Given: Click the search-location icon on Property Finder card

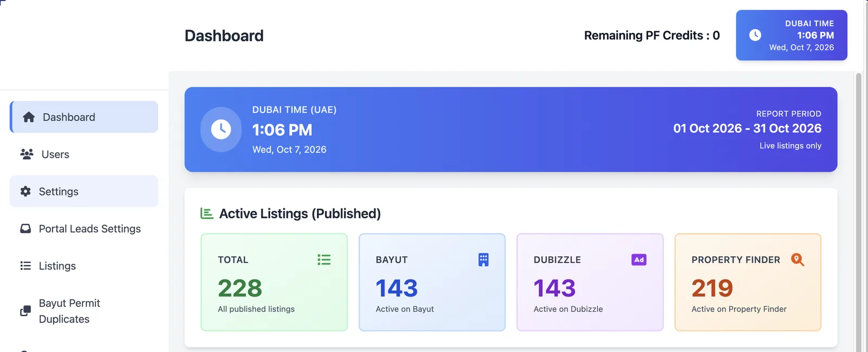Looking at the screenshot, I should pos(797,260).
